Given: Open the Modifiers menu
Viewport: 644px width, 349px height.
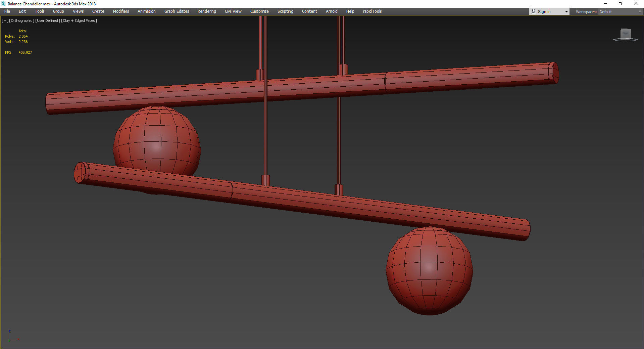Looking at the screenshot, I should [x=121, y=11].
